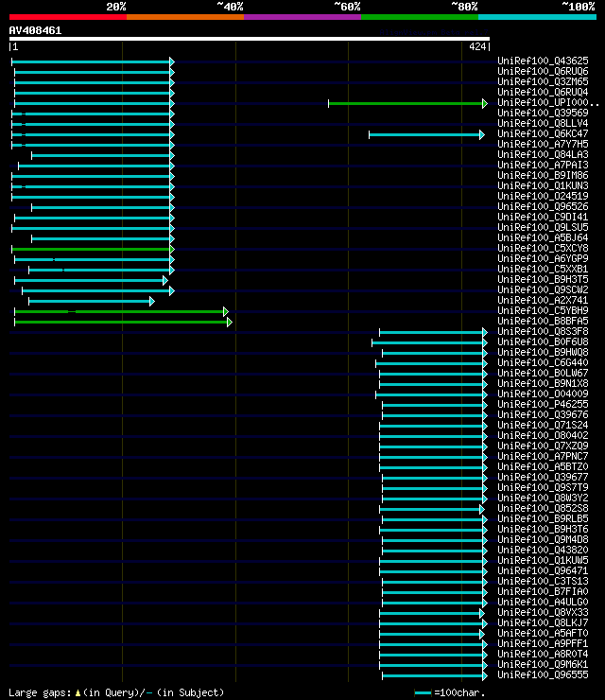Click the red ~20% identity legend segment
The height and width of the screenshot is (700, 605).
point(68,17)
